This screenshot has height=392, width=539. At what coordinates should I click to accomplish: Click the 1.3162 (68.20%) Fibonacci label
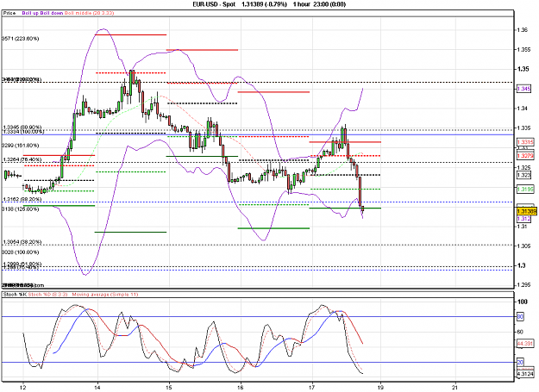(22, 199)
